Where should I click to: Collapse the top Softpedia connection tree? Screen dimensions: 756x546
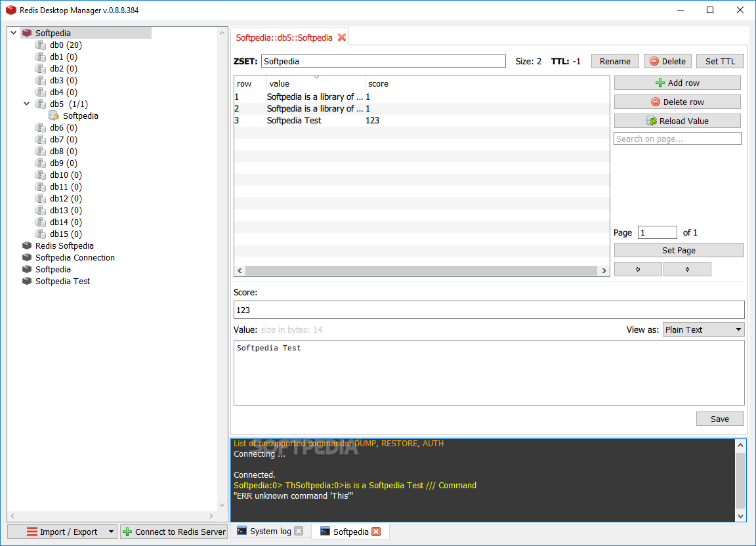(x=14, y=33)
